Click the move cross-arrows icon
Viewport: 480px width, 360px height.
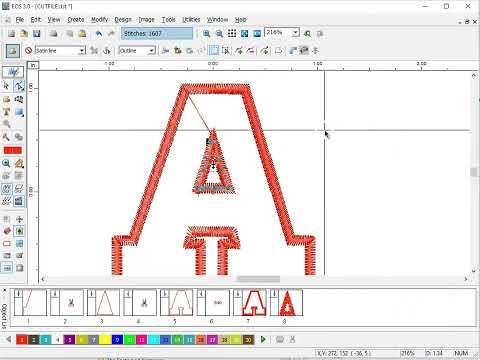pyautogui.click(x=19, y=219)
